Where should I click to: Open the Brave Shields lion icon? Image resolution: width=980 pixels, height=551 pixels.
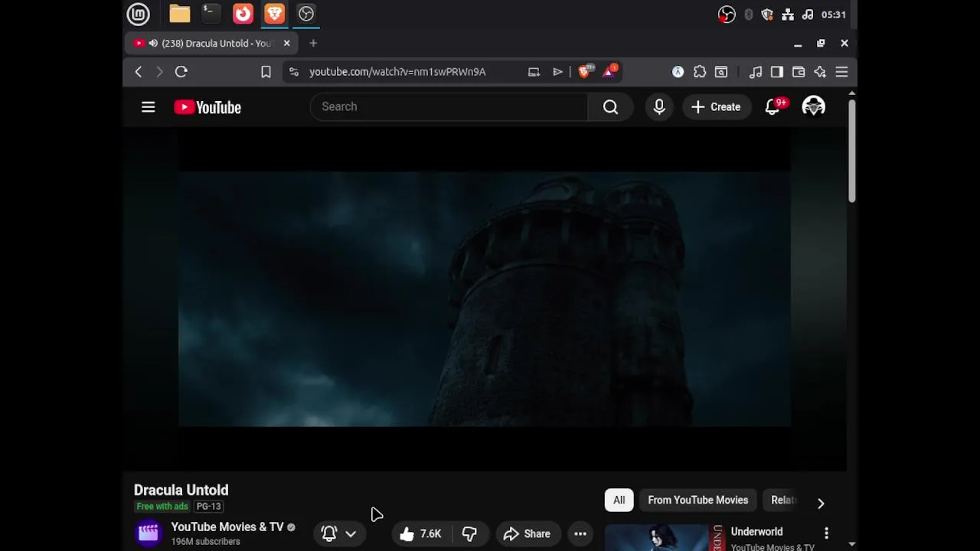click(x=585, y=72)
